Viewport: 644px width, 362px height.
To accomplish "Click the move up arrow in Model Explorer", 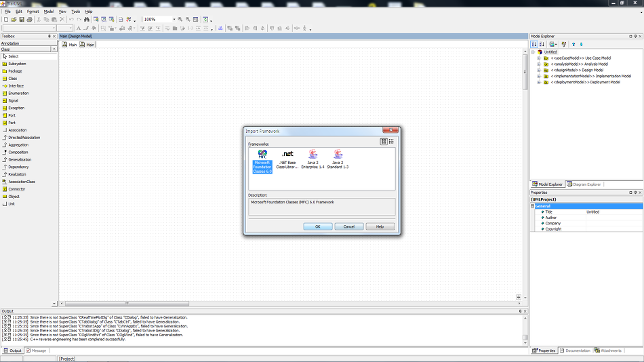I will [573, 44].
